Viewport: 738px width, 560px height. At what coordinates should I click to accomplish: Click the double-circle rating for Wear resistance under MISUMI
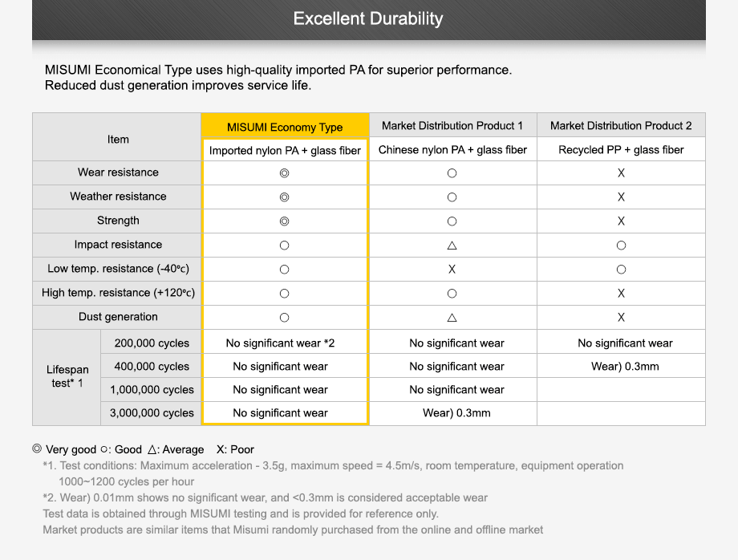(284, 173)
